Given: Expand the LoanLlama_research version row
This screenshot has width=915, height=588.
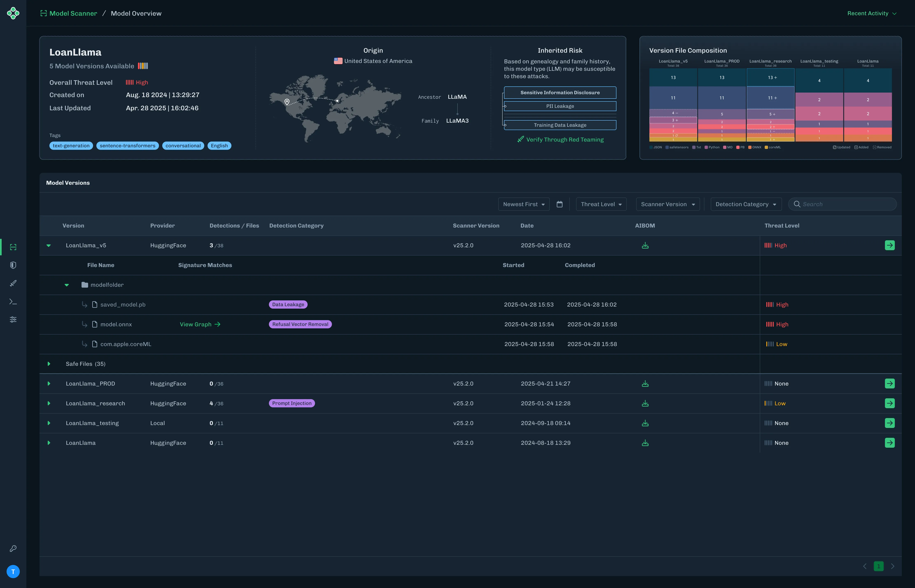Looking at the screenshot, I should coord(49,404).
